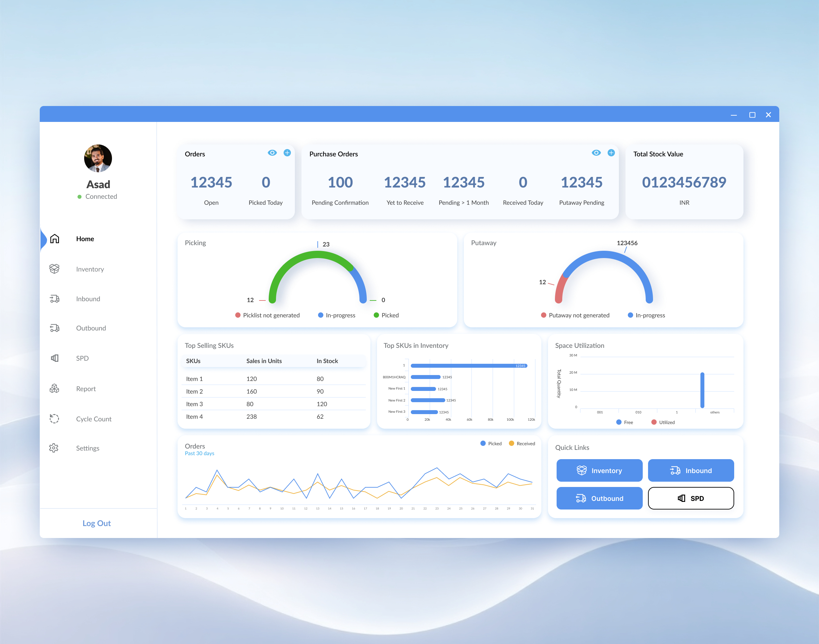Toggle visibility on the Orders card
The width and height of the screenshot is (819, 644).
(272, 153)
